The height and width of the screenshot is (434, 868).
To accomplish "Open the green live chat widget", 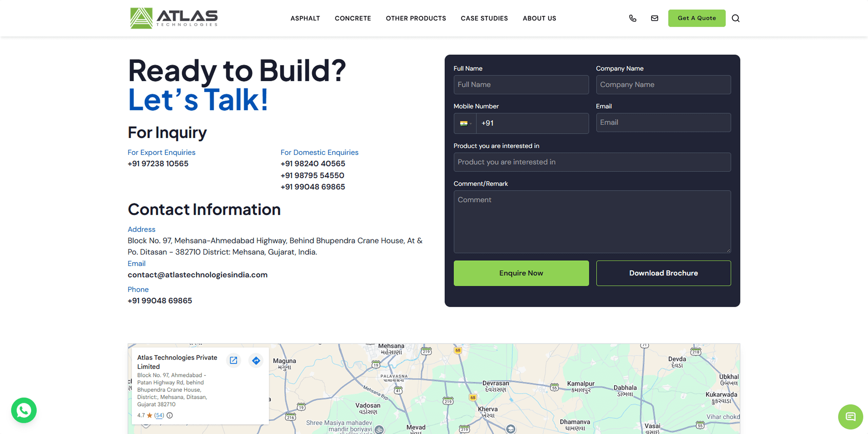I will 850,417.
